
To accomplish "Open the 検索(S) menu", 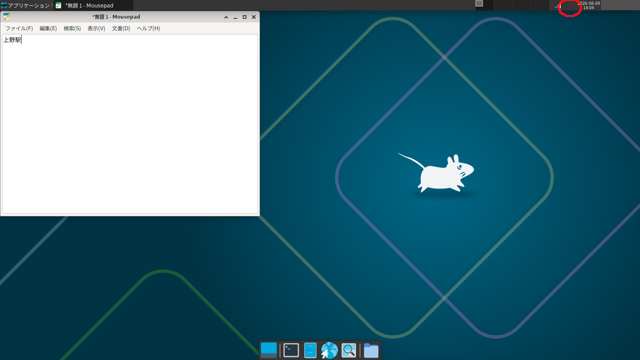I will (x=72, y=29).
